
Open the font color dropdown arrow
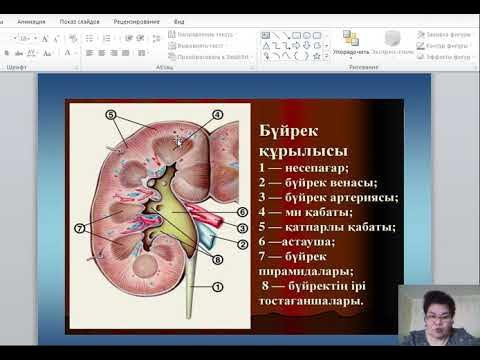tap(76, 53)
